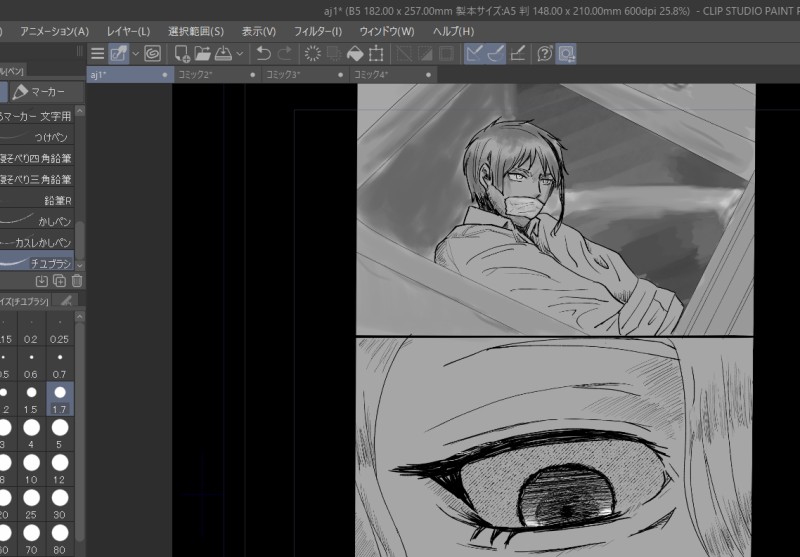Open the レイヤー(L) menu
Viewport: 800px width, 557px height.
128,32
